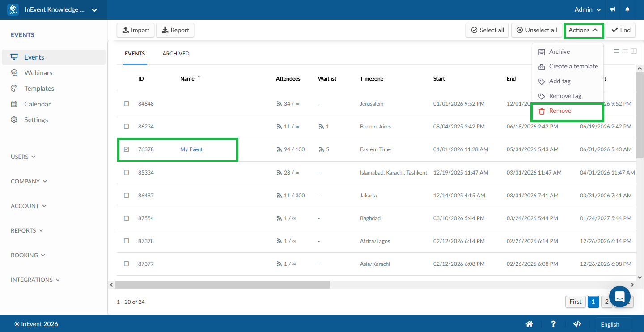Image resolution: width=644 pixels, height=332 pixels.
Task: Click the vertical scrollbar up arrow
Action: (640, 69)
